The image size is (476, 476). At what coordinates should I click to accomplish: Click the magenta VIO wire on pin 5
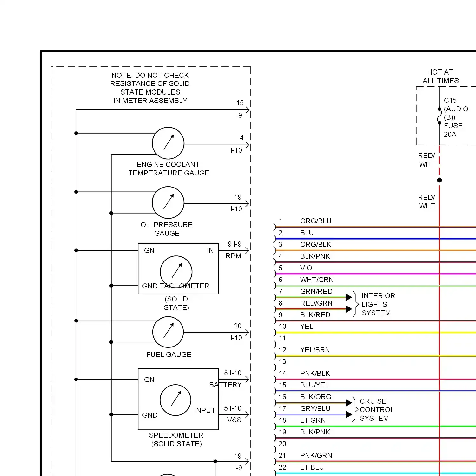click(x=376, y=274)
